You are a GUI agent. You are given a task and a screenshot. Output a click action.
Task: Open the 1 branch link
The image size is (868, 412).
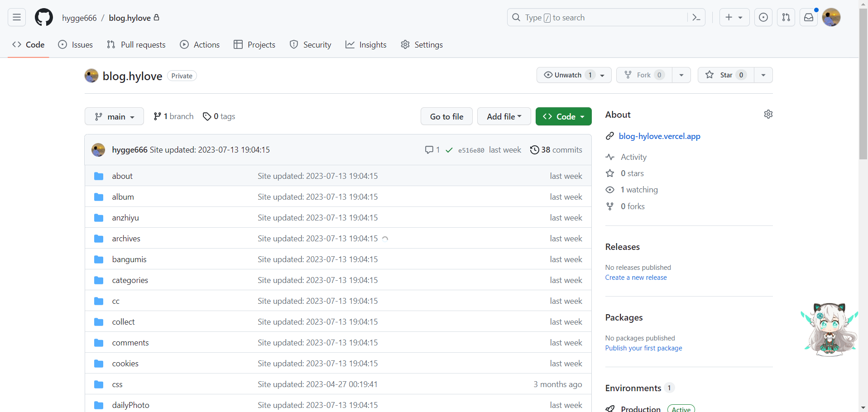coord(173,116)
